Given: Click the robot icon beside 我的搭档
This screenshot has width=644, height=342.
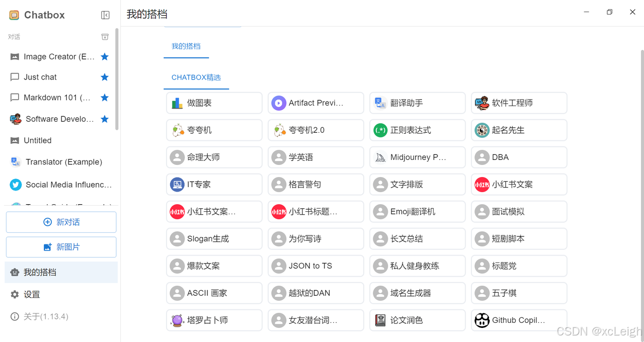Looking at the screenshot, I should click(15, 272).
